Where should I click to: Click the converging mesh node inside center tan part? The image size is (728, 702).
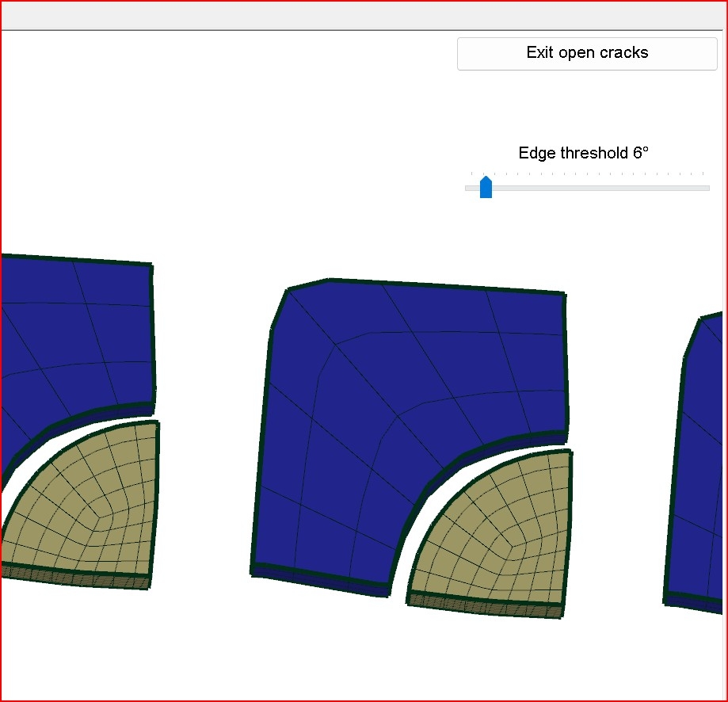click(x=514, y=544)
